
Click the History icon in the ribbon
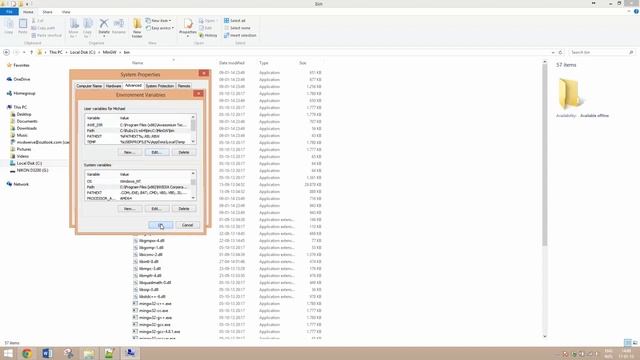(x=208, y=36)
